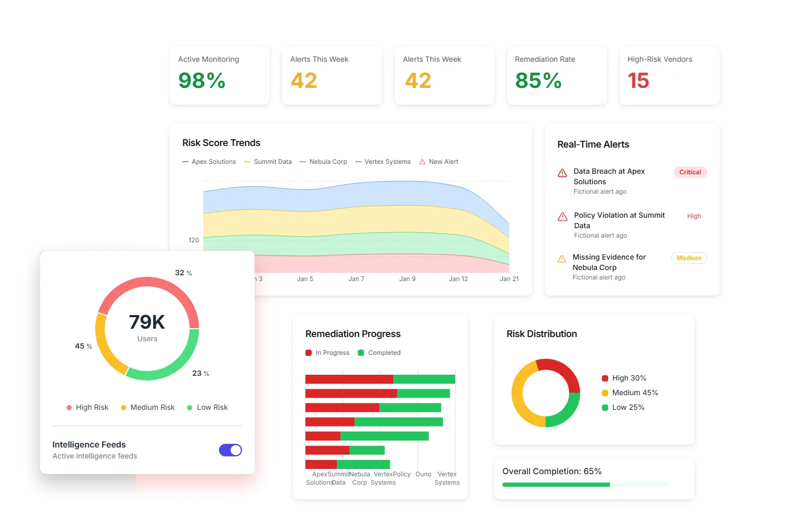Toggle Apex Solutions series in chart legend

[x=209, y=162]
